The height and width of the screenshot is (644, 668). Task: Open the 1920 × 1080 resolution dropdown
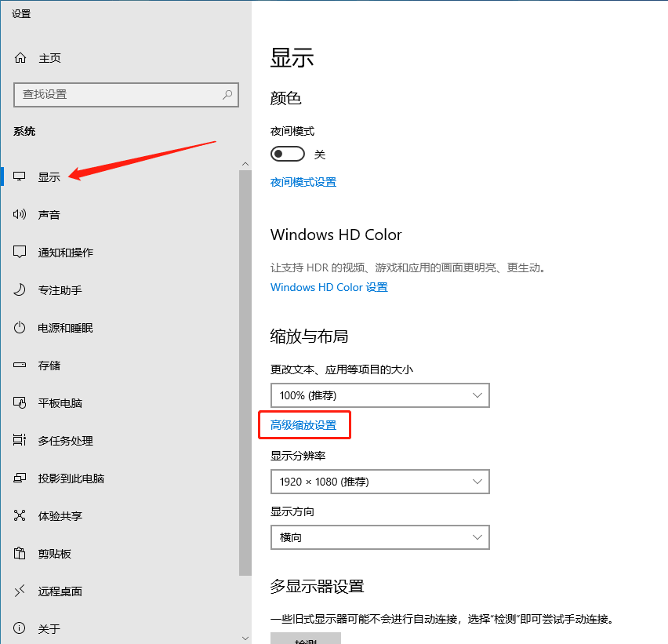point(379,482)
